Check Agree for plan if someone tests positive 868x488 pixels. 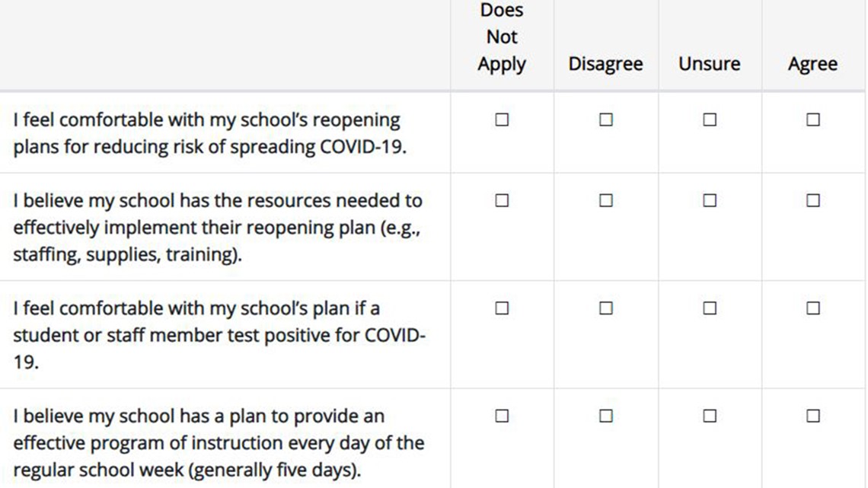click(x=812, y=308)
